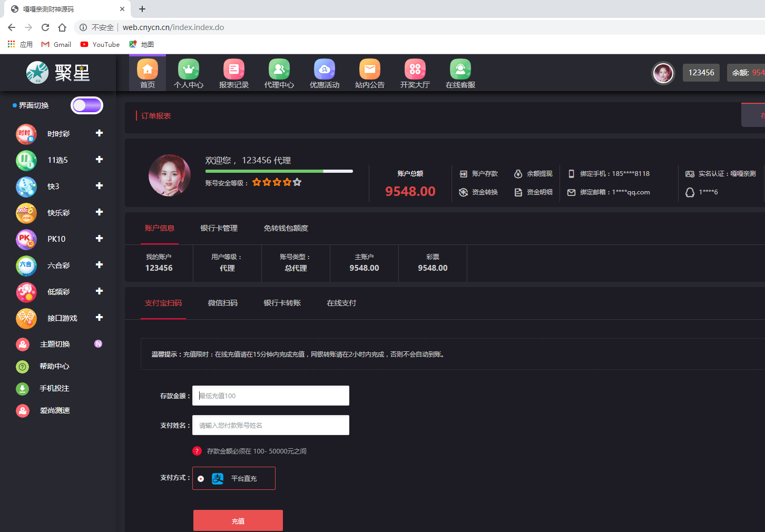Open 代理中心 from the top navigation
Image resolution: width=765 pixels, height=532 pixels.
(279, 70)
